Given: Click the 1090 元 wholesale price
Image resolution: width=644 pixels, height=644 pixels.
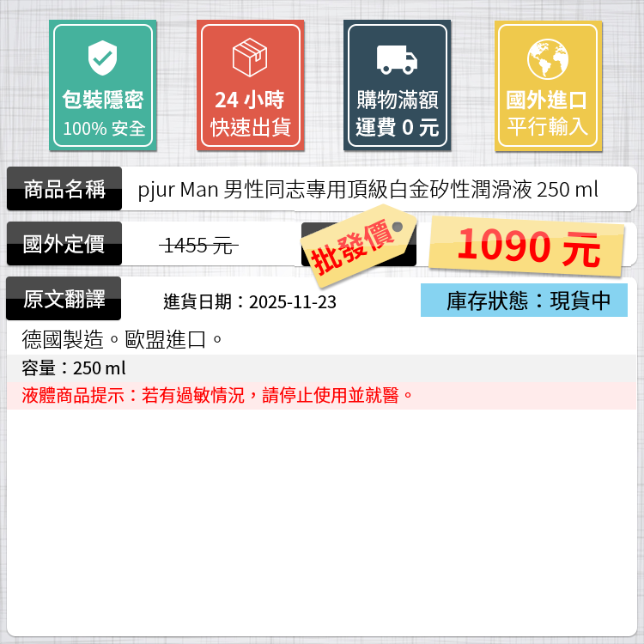Looking at the screenshot, I should coord(527,246).
